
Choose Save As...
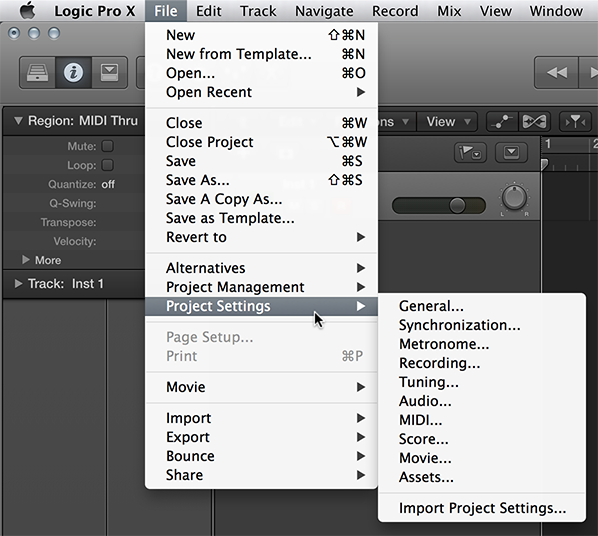tap(262, 180)
